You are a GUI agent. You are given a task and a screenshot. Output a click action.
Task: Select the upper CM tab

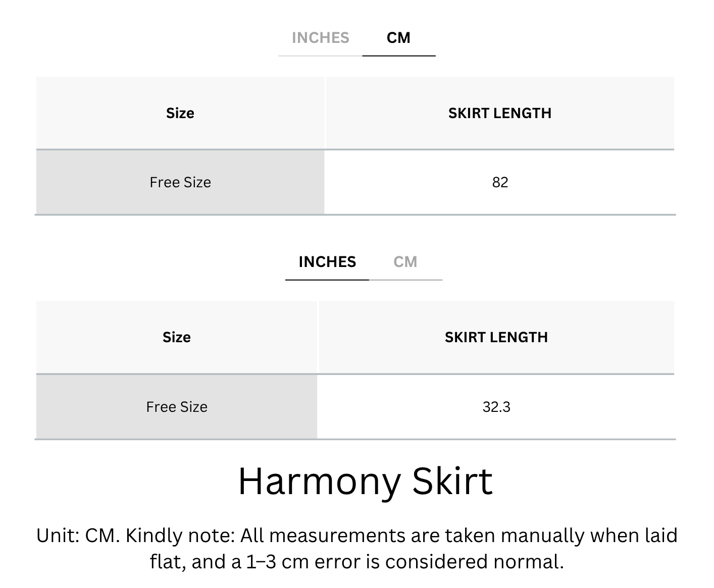click(x=398, y=38)
